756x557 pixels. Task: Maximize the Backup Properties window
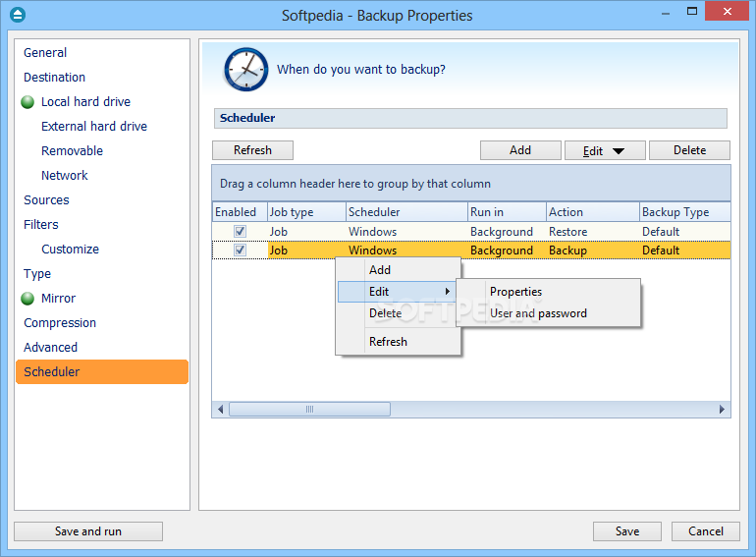click(692, 11)
